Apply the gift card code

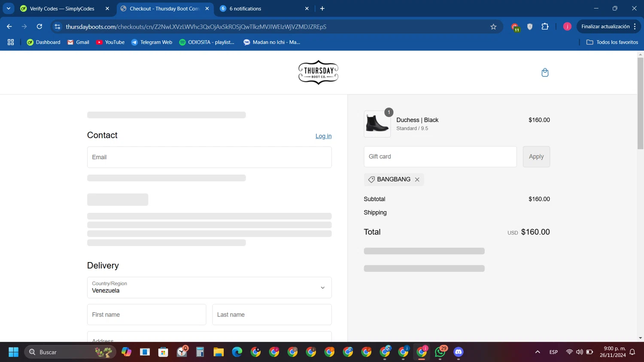tap(536, 157)
